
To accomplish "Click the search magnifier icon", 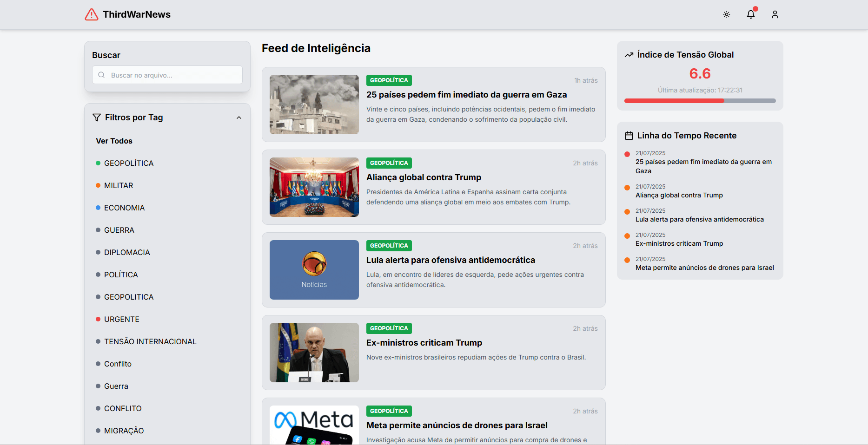I will [101, 75].
